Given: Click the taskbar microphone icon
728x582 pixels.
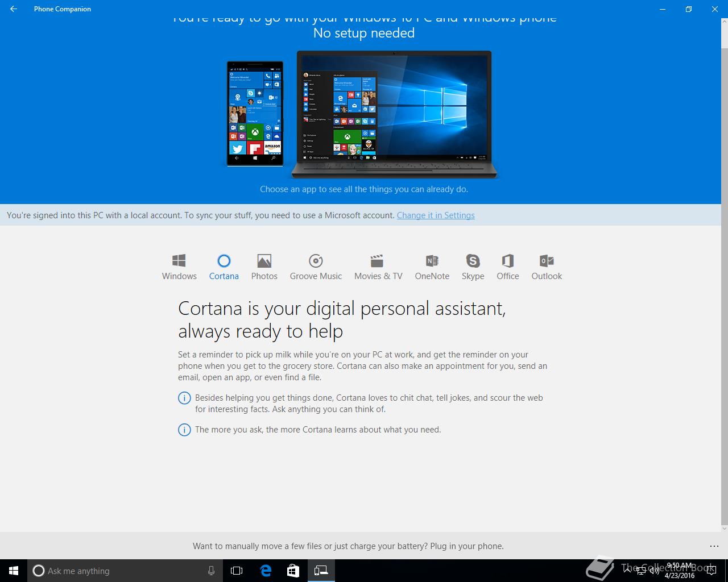Looking at the screenshot, I should [x=212, y=571].
